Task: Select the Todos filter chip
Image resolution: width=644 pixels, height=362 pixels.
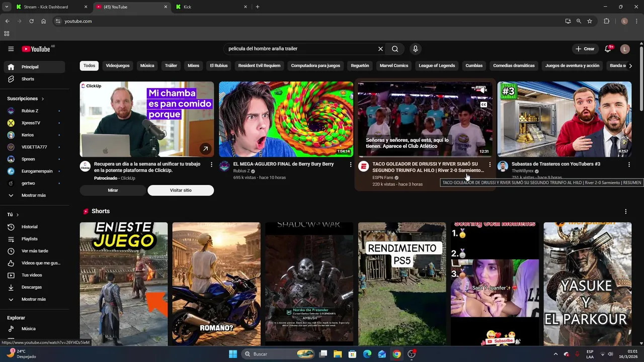Action: click(89, 66)
